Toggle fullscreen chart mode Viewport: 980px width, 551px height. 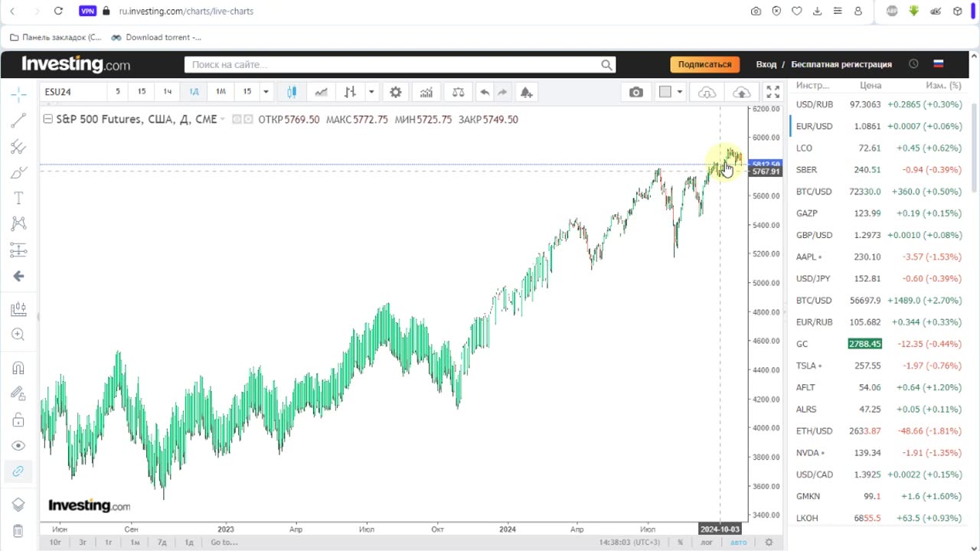(773, 92)
